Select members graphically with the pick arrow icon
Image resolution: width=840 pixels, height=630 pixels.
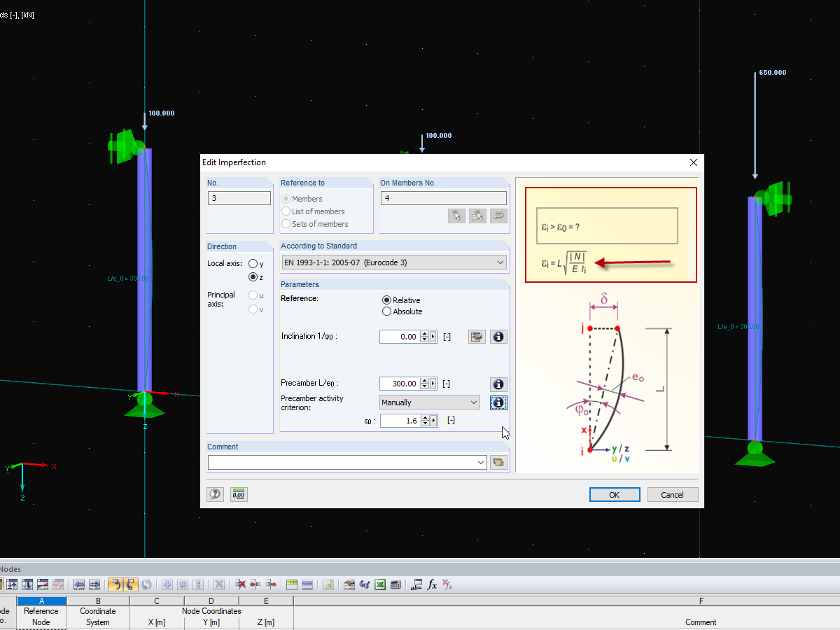[456, 216]
